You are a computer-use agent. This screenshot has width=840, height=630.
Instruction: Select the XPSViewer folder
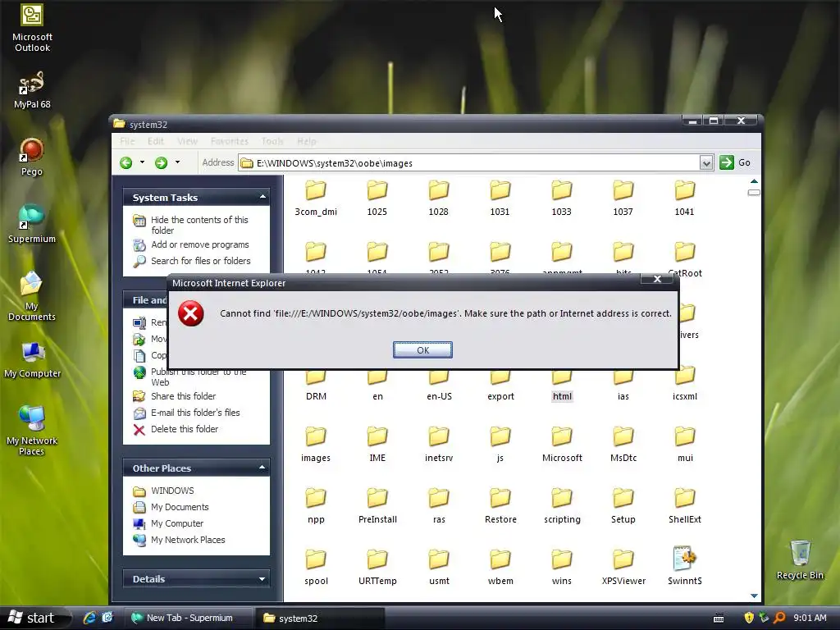[x=623, y=568]
